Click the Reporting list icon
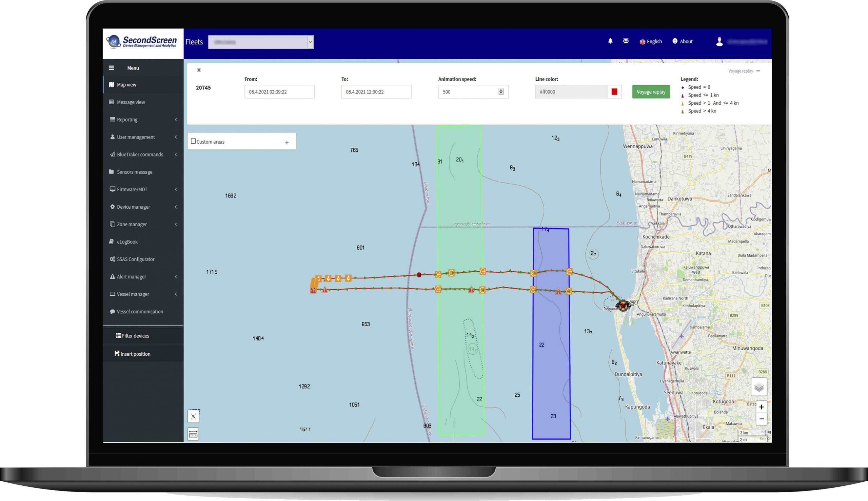This screenshot has height=501, width=868. pos(112,119)
